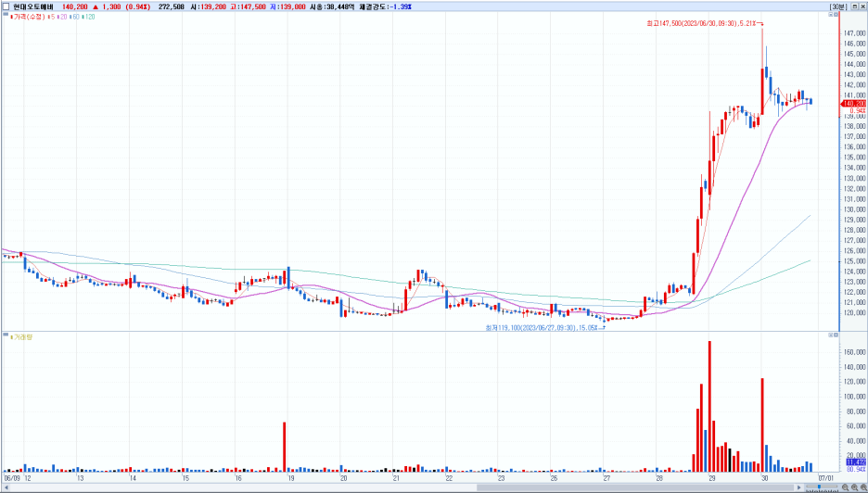
Task: Tick the checkbox beside 현대오토에버
Action: (x=6, y=7)
